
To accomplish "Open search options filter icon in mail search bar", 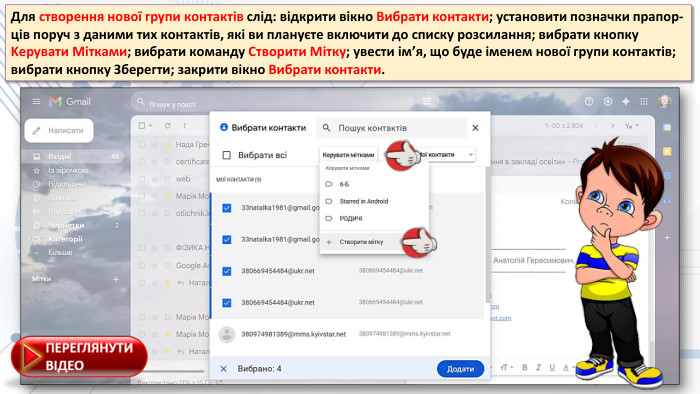I will (x=427, y=101).
